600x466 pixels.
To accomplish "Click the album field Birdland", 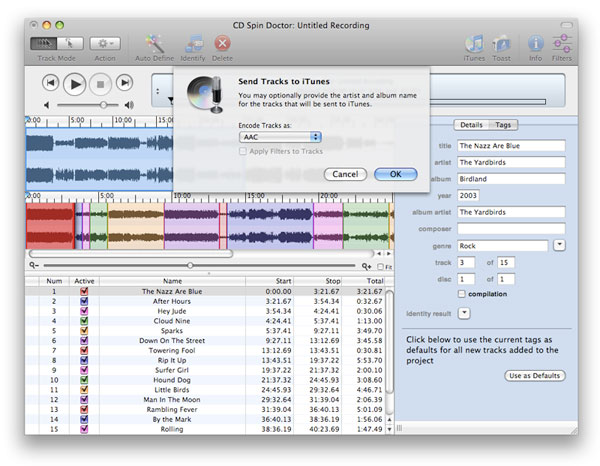I will click(511, 179).
